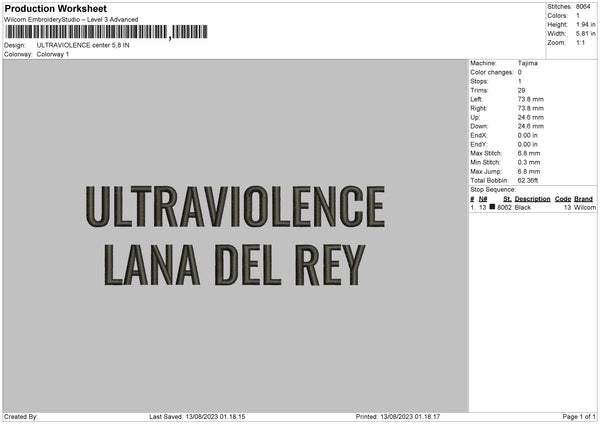Click the Left value 73.8 mm

point(530,99)
